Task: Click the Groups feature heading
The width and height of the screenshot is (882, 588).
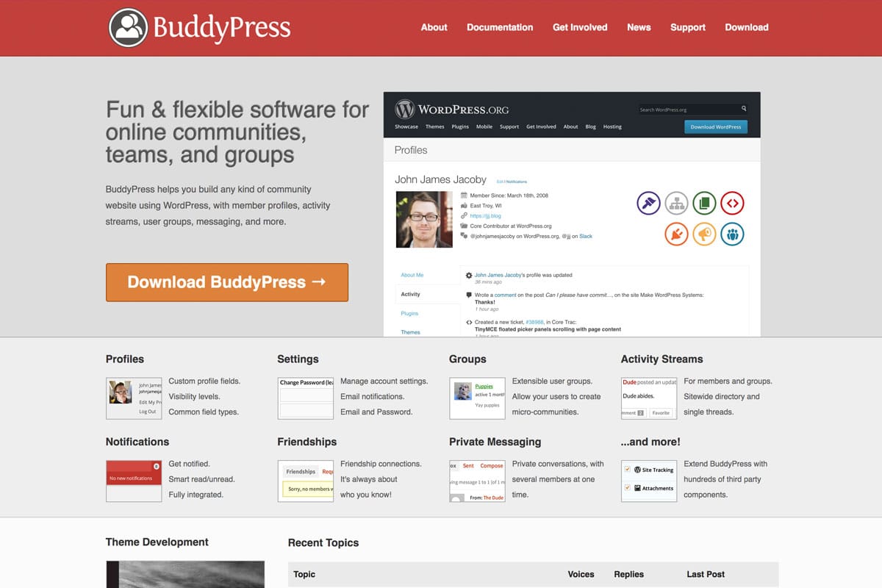Action: click(x=467, y=359)
